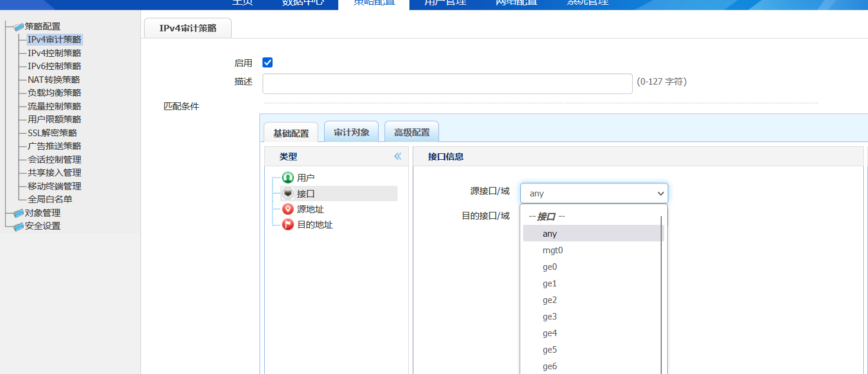868x374 pixels.
Task: Select the 接口 type icon
Action: [288, 193]
